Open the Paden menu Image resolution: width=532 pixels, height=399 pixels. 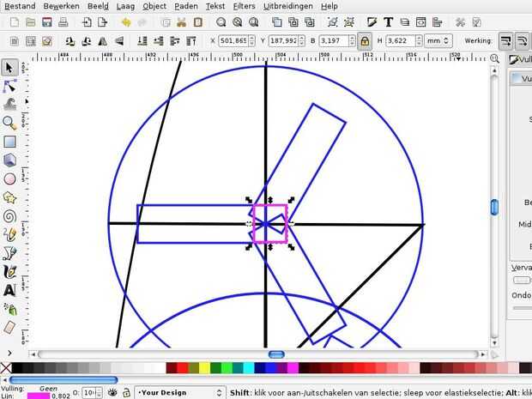pyautogui.click(x=186, y=6)
